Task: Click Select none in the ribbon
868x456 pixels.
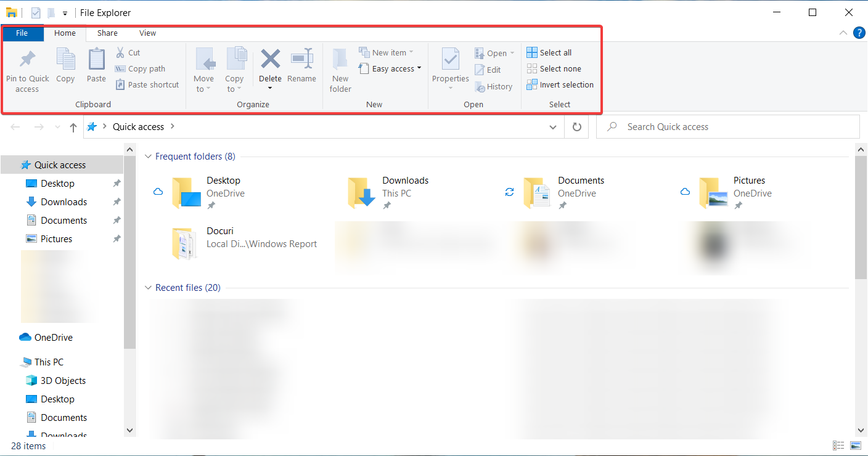Action: click(554, 68)
